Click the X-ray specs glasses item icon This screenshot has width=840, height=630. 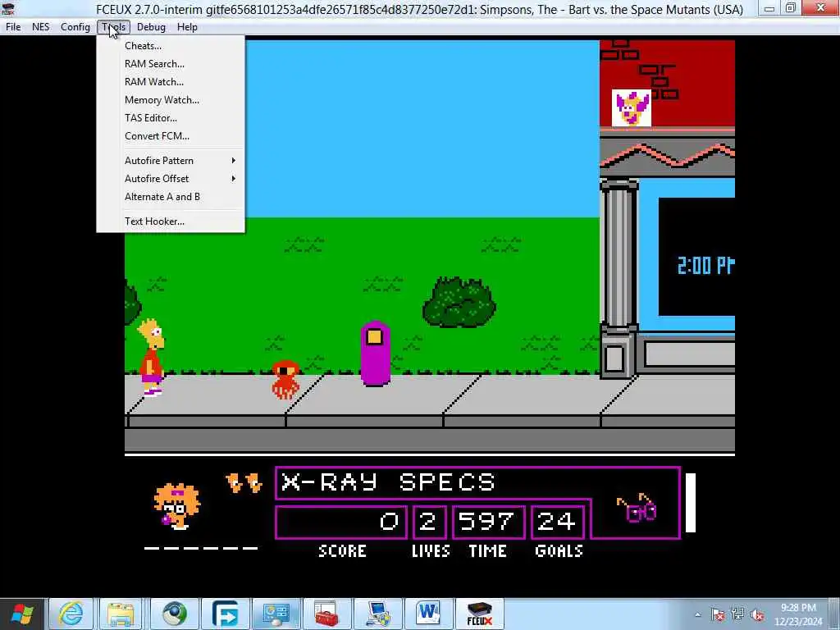637,509
